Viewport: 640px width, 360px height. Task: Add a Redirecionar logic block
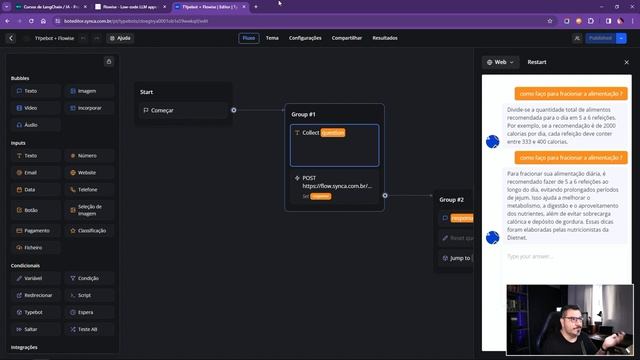click(36, 295)
